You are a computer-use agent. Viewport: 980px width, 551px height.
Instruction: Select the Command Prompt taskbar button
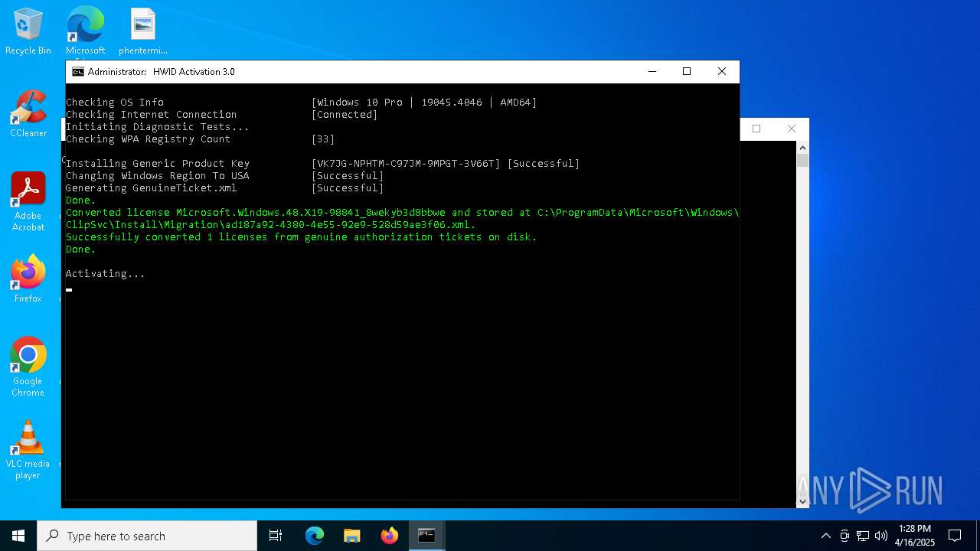tap(427, 536)
